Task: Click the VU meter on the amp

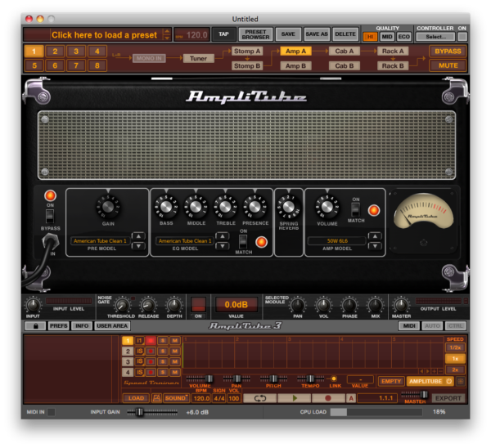Action: tap(423, 211)
